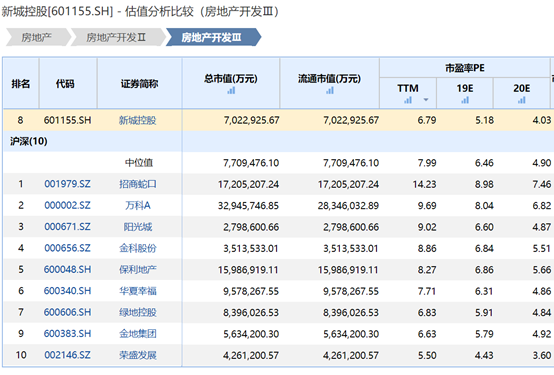Select the TTM value 14.23
This screenshot has width=554, height=375.
[x=425, y=184]
